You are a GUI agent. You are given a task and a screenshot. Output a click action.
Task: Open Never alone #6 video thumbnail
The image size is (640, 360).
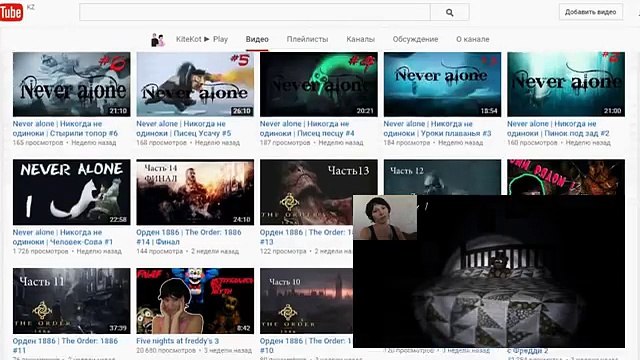point(71,84)
